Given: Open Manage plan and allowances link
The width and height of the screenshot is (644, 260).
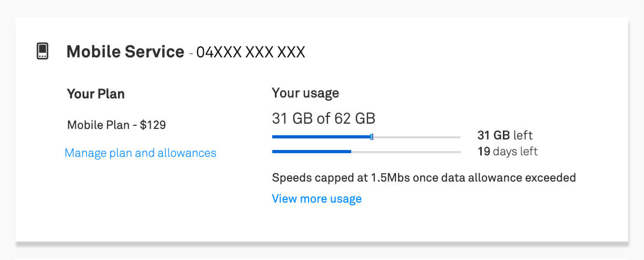Looking at the screenshot, I should [x=140, y=153].
